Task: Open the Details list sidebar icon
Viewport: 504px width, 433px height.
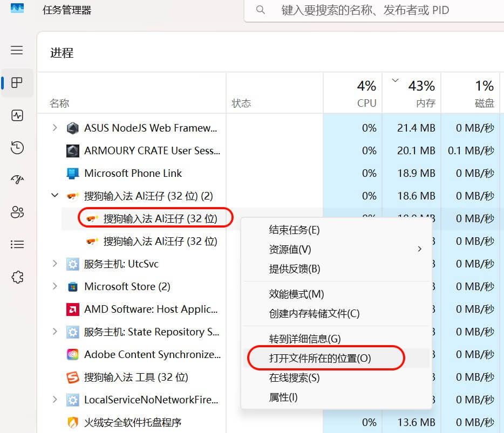Action: [x=17, y=244]
